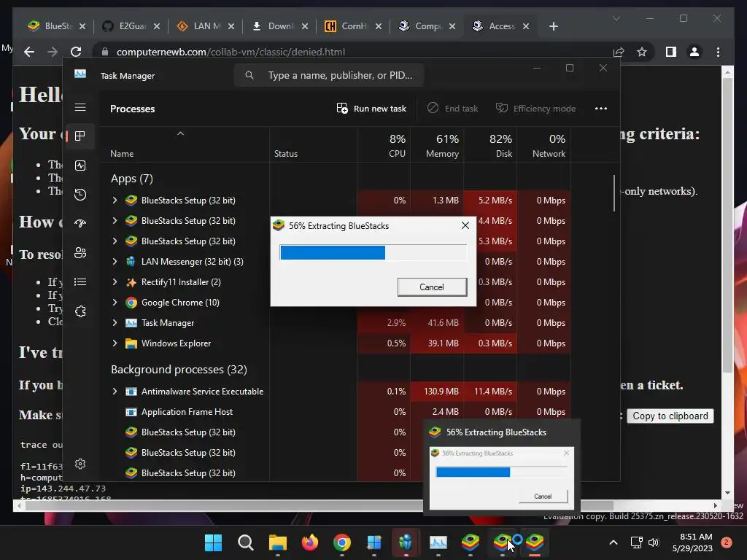Open Task Manager settings gear icon
Screen dimensions: 747x560
point(80,464)
